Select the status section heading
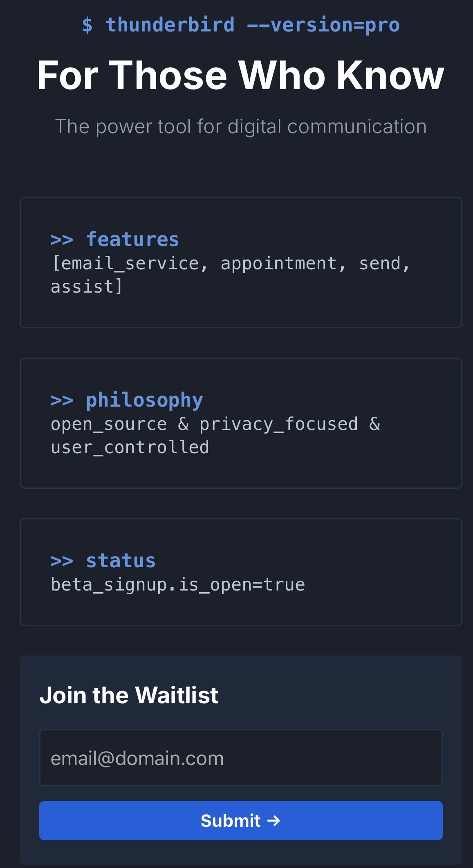The width and height of the screenshot is (473, 868). point(121,561)
